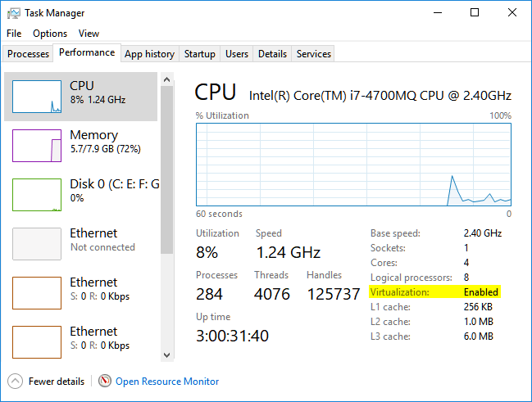Open Resource Monitor link
The height and width of the screenshot is (402, 532).
point(167,382)
